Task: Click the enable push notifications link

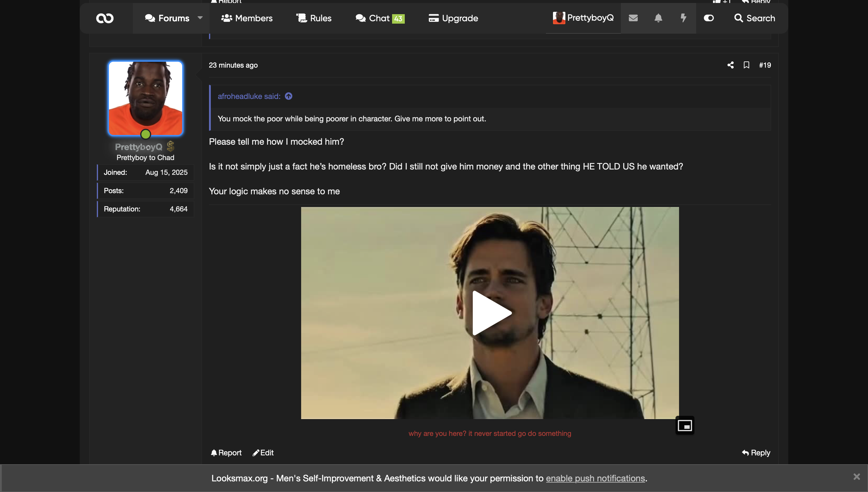Action: point(595,478)
